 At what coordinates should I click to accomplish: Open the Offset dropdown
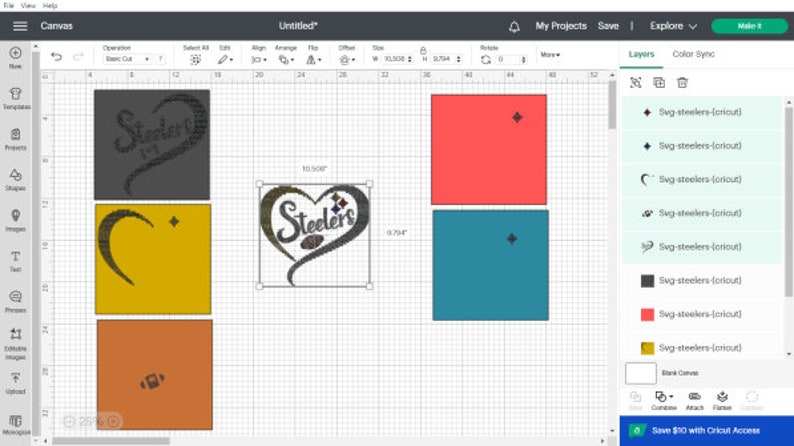pos(347,60)
